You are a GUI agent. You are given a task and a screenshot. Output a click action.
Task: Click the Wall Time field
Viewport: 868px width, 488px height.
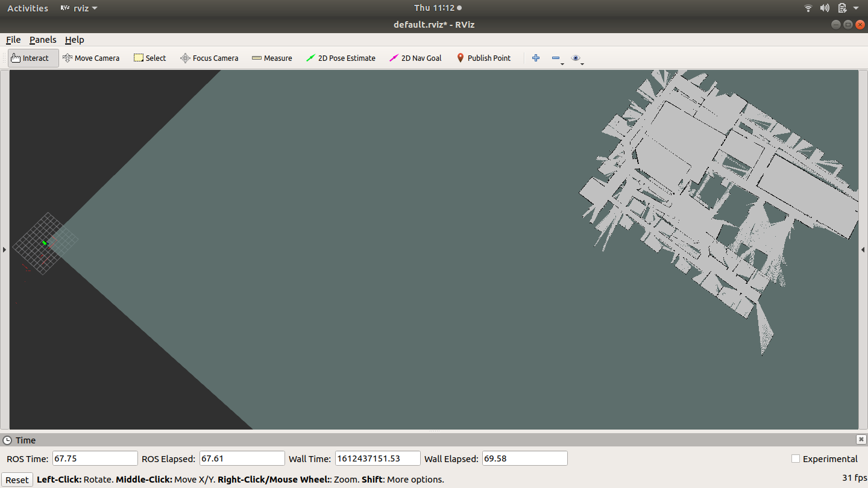point(377,458)
